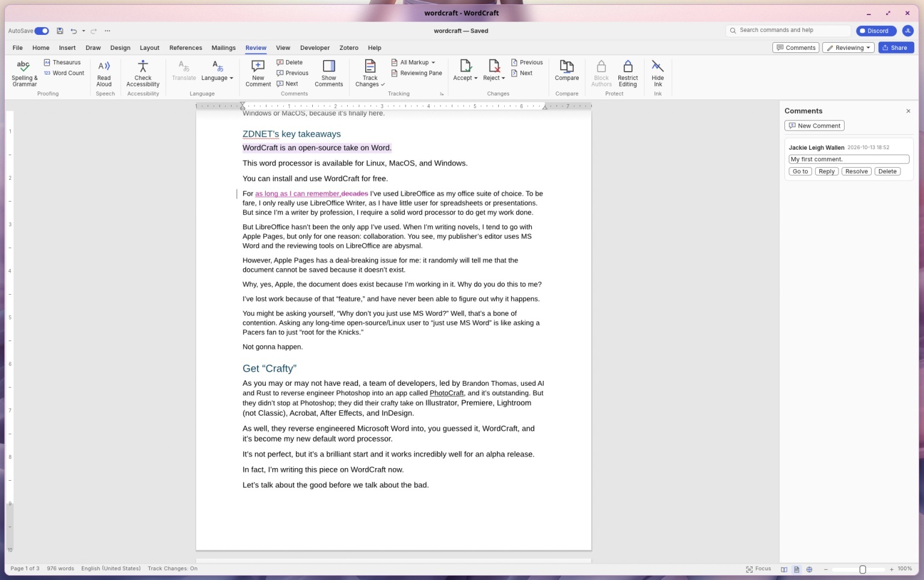Jump to Previous comment in Comments group
This screenshot has height=580, width=924.
(292, 73)
